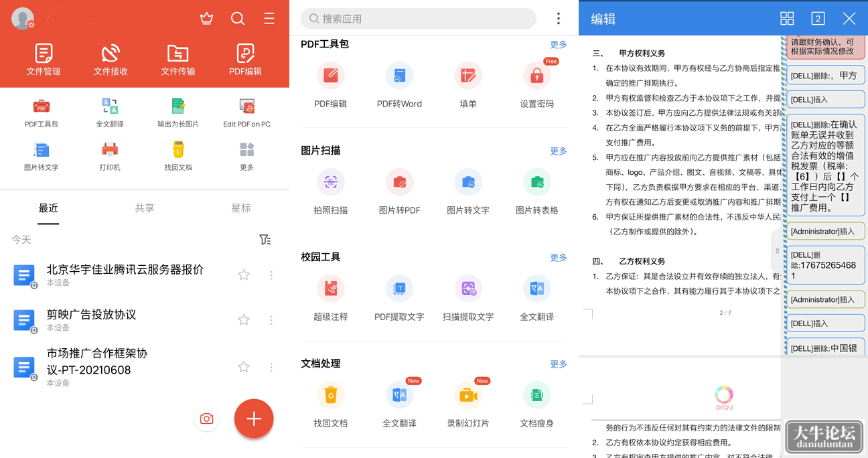
Task: Open 超级注释 tool
Action: point(331,298)
